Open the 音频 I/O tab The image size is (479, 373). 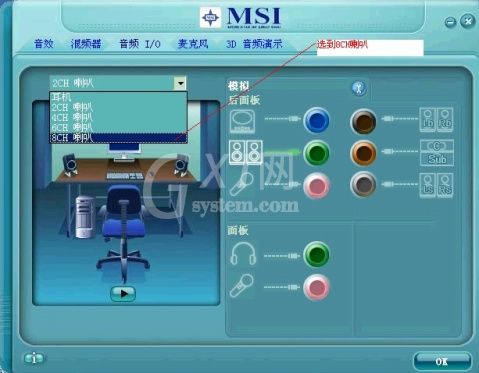[x=140, y=44]
